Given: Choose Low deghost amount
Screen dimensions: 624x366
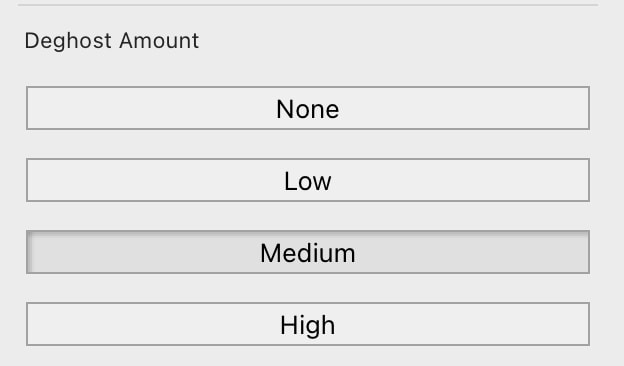Looking at the screenshot, I should 308,180.
